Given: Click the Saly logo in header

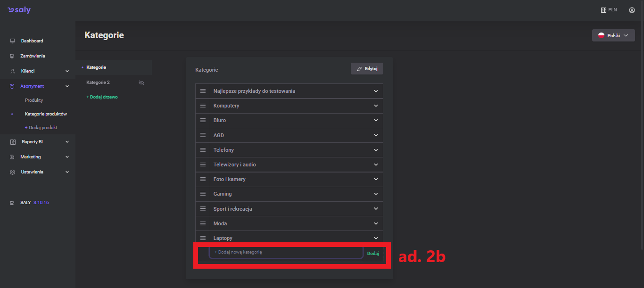Looking at the screenshot, I should point(19,10).
